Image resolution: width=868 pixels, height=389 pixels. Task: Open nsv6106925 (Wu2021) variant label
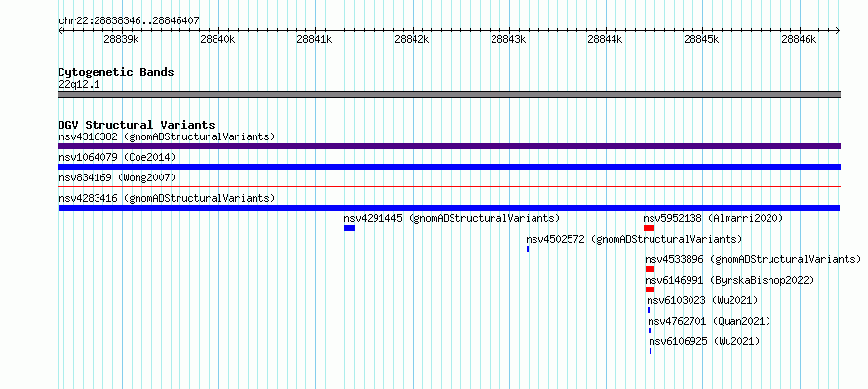click(704, 341)
